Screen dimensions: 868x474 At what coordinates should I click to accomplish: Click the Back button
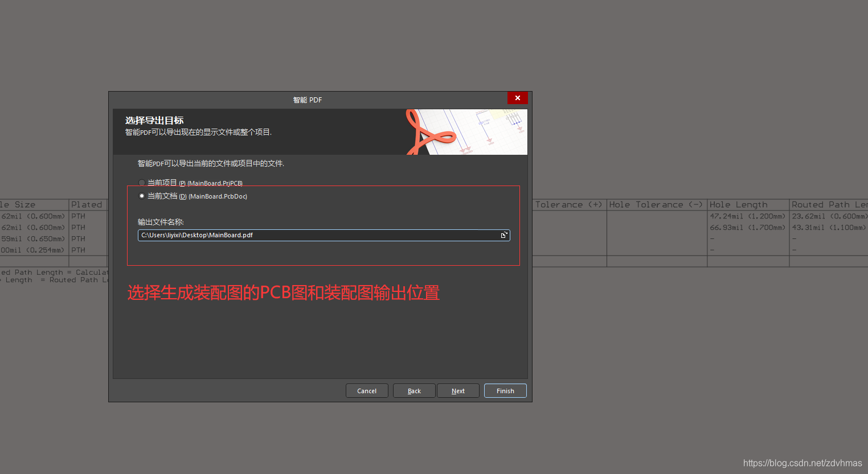414,391
